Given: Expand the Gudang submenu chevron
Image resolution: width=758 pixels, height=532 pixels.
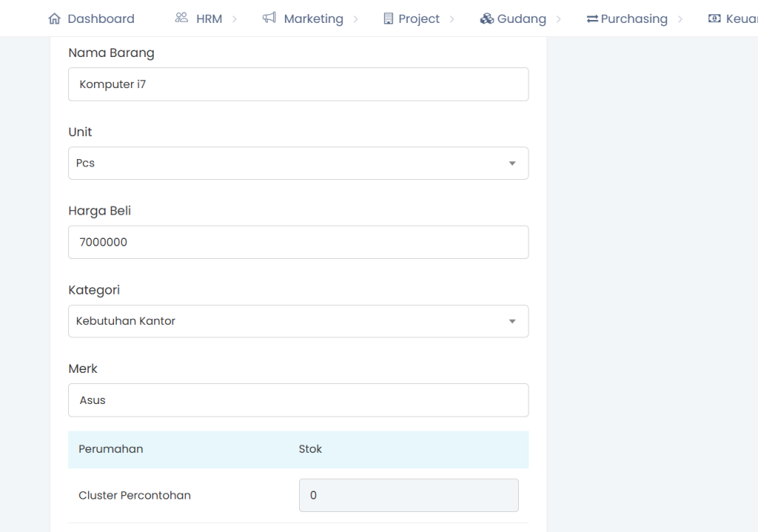Looking at the screenshot, I should (x=558, y=18).
